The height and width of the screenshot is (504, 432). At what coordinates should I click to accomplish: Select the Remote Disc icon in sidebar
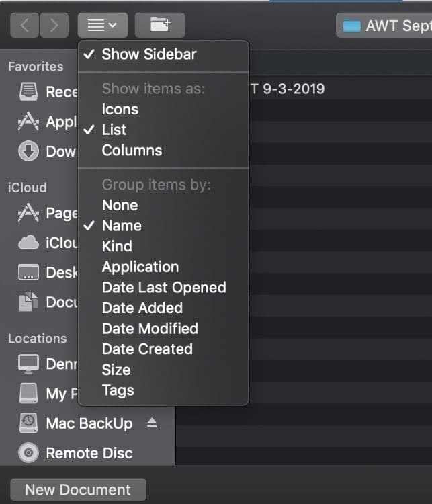coord(28,453)
